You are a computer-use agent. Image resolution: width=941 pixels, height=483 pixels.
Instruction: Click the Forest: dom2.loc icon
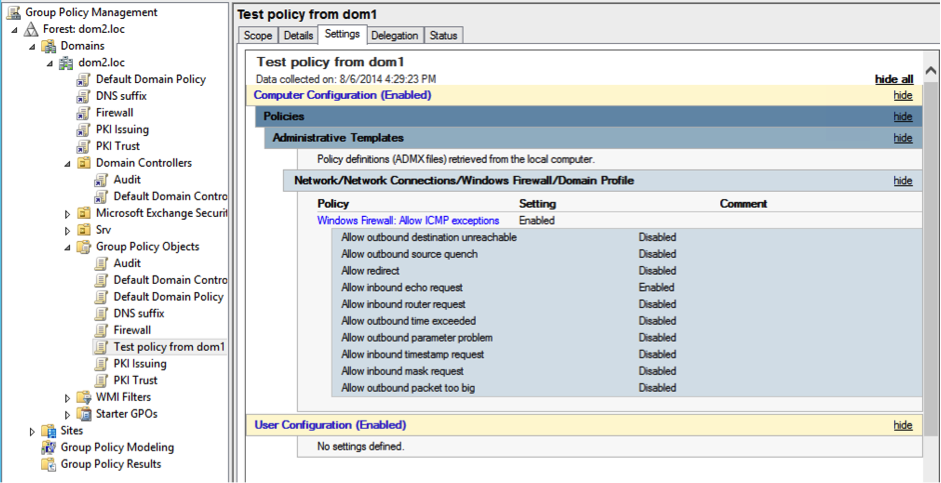pos(31,29)
